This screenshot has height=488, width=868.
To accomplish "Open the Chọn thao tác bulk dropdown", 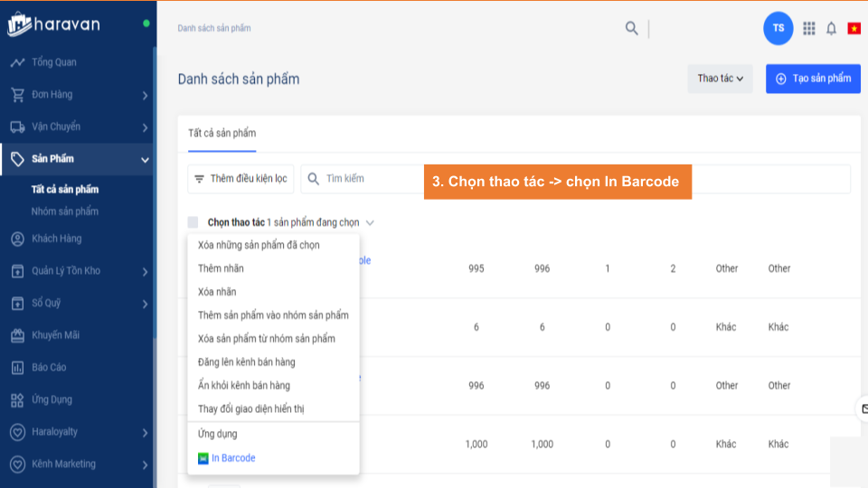I will [289, 222].
